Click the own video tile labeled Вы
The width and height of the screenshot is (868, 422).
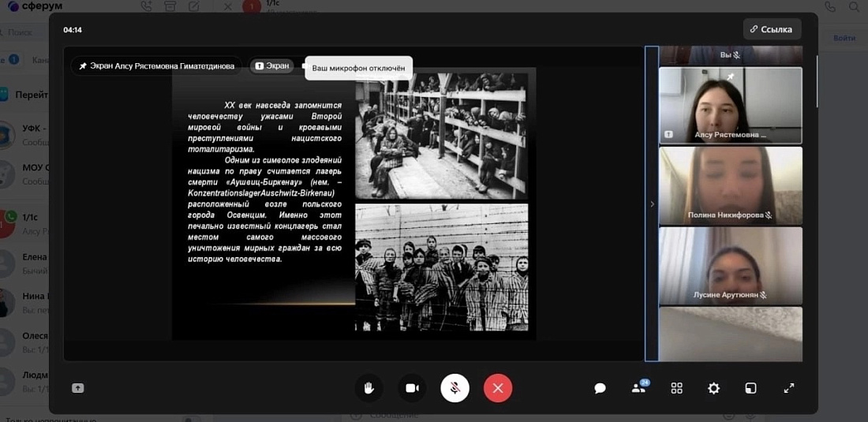(x=731, y=55)
